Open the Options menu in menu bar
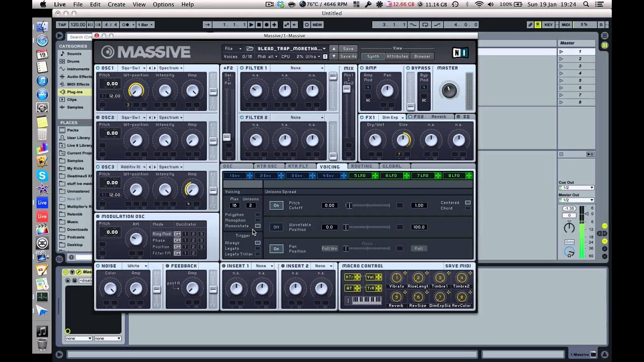This screenshot has height=362, width=644. click(x=164, y=5)
